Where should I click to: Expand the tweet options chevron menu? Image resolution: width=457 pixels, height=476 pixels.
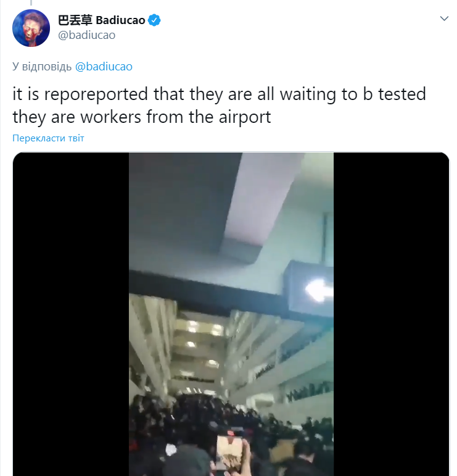pyautogui.click(x=444, y=19)
